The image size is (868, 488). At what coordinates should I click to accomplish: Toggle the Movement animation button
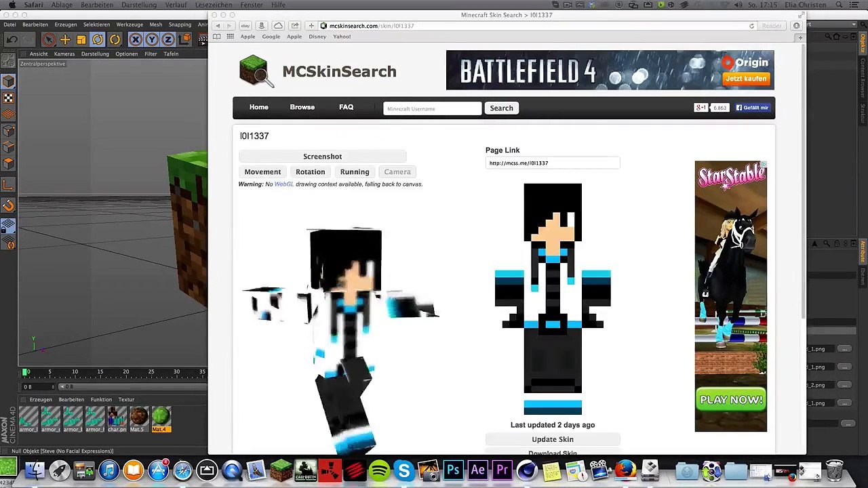[x=262, y=172]
